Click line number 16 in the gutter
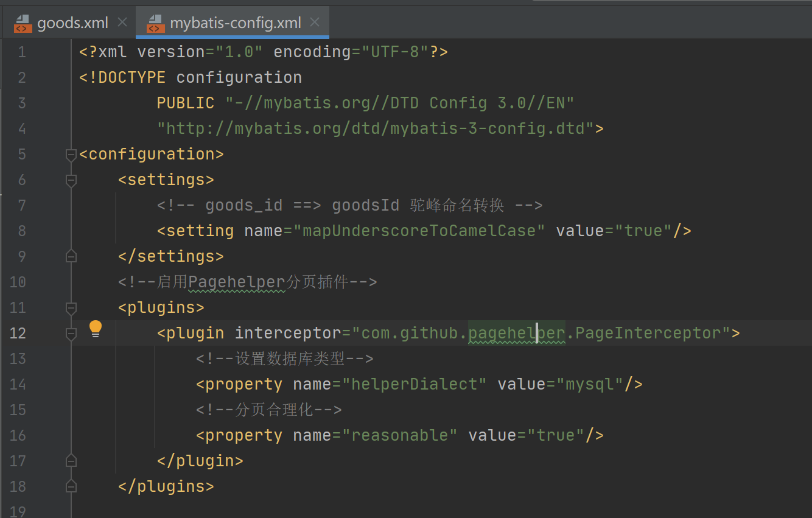Screen dimensions: 812x518 coord(18,436)
